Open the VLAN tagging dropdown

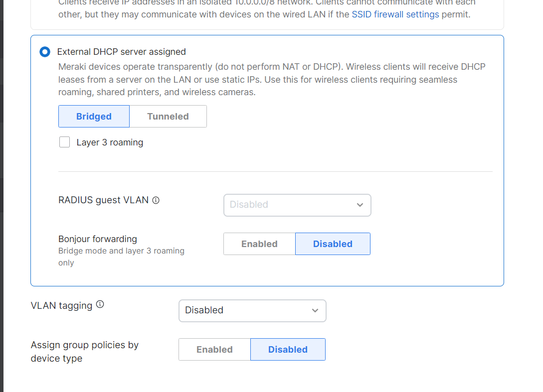point(252,310)
